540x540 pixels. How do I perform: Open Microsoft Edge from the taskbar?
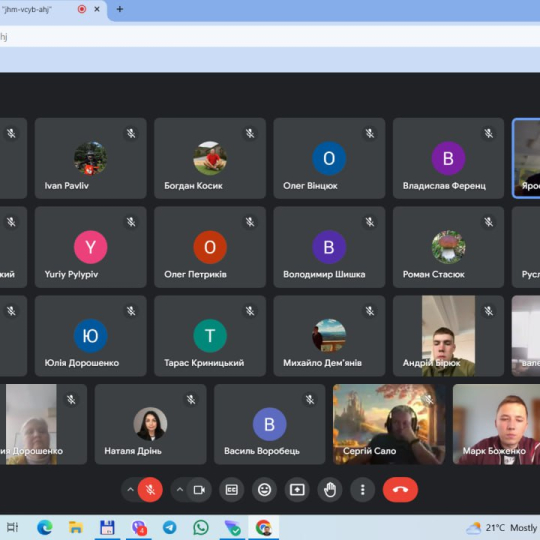44,527
